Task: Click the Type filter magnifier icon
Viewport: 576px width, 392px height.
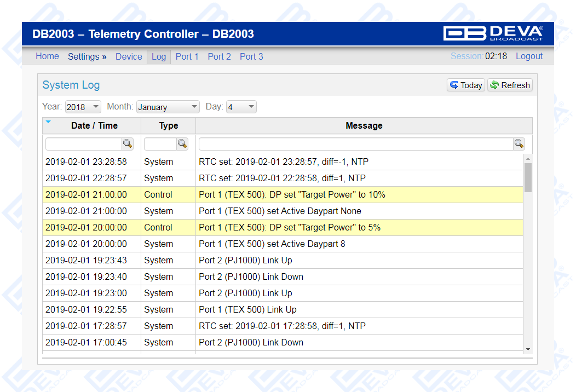Action: (x=182, y=144)
